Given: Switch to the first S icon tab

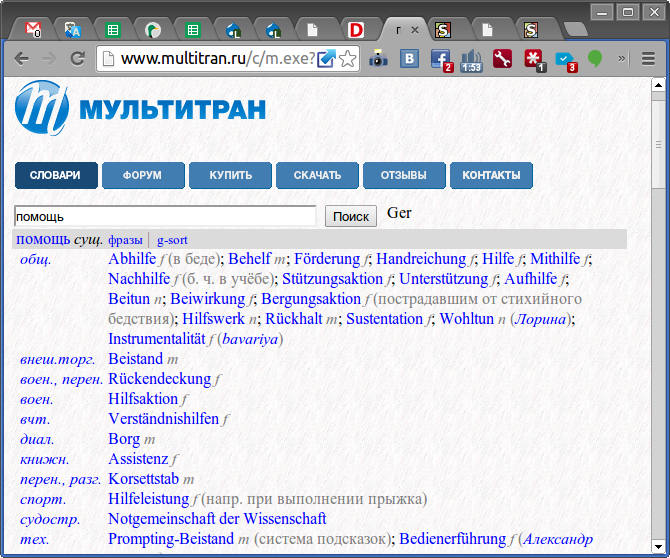Looking at the screenshot, I should (x=443, y=30).
